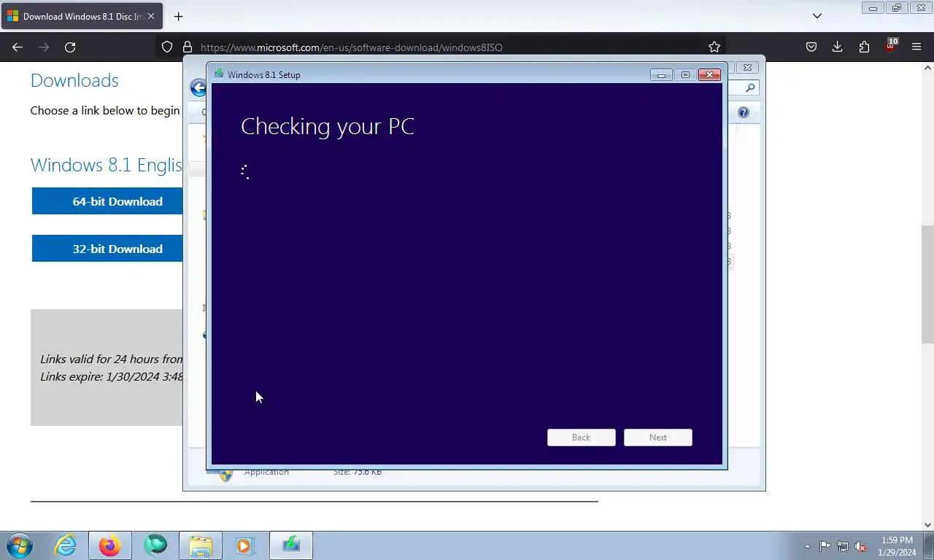Open the Extensions puzzle icon

(864, 47)
